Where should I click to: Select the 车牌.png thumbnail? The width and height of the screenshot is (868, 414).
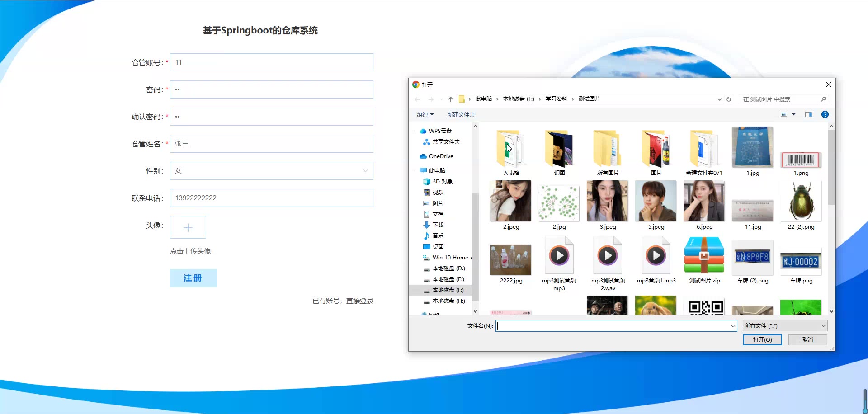point(801,262)
